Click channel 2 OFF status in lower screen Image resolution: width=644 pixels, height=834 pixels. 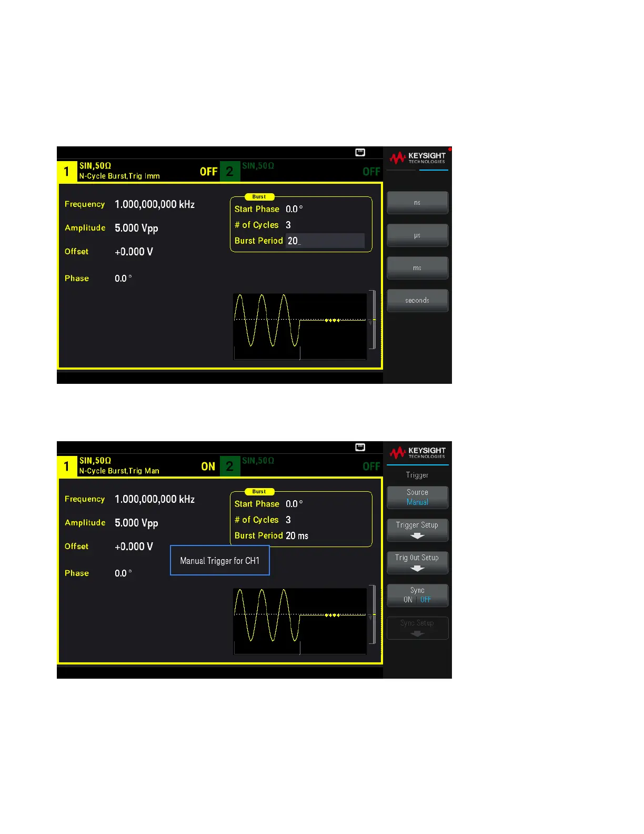pos(371,466)
